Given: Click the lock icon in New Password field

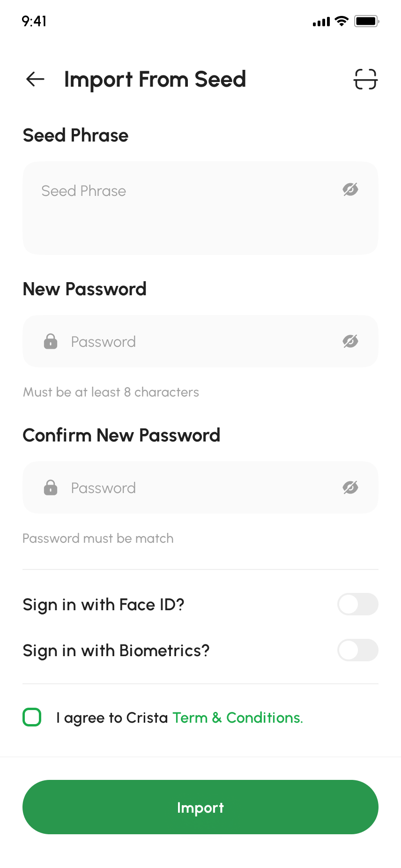Looking at the screenshot, I should point(51,342).
